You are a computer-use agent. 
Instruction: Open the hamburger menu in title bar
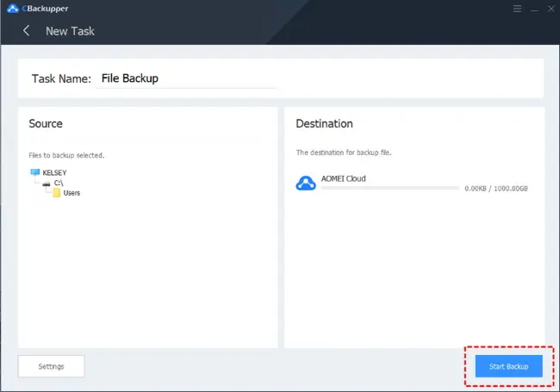point(517,9)
